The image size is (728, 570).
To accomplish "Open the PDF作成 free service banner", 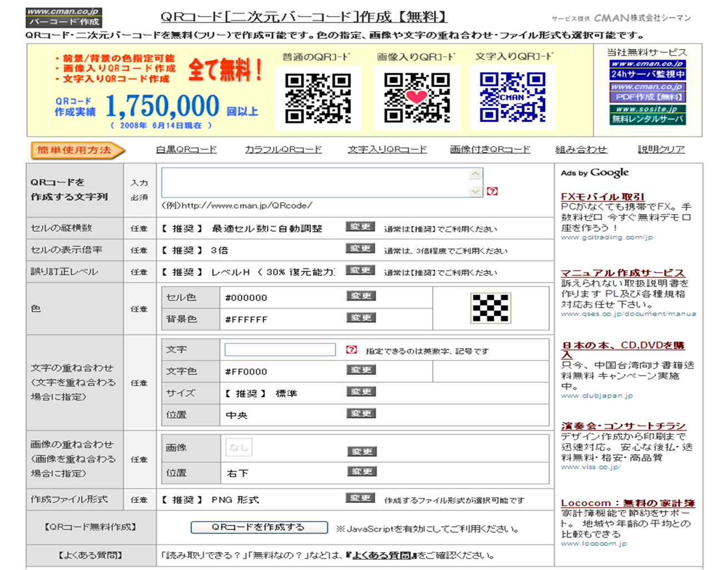I will tap(647, 92).
